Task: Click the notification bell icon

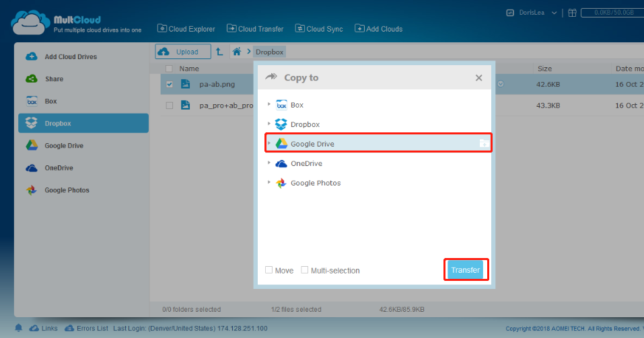Action: 18,328
